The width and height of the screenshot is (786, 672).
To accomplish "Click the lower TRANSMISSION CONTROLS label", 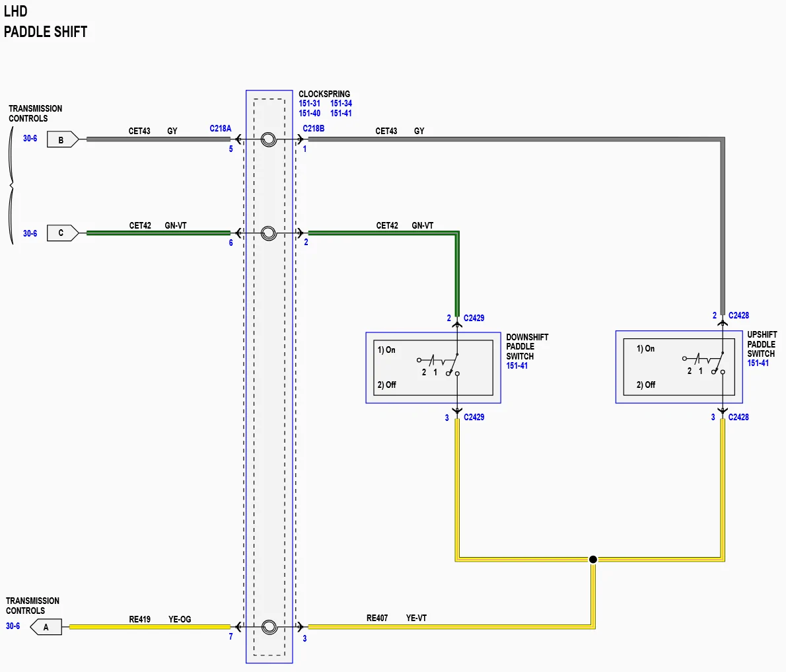I will coord(32,606).
